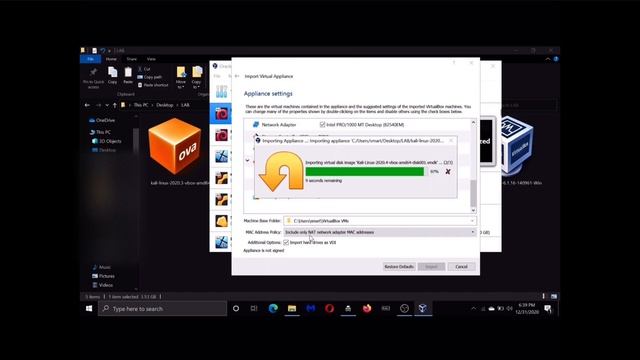Click Cut in Explorer ribbon
640x360 pixels.
tap(144, 69)
